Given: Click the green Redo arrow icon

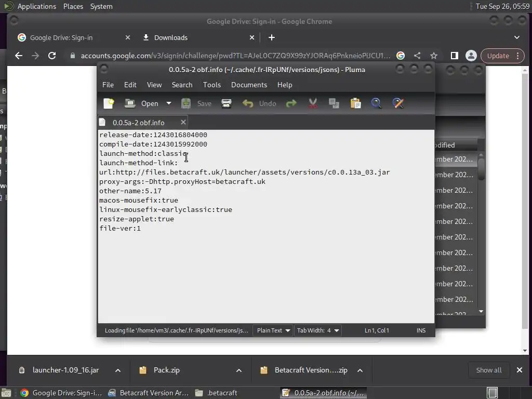Looking at the screenshot, I should coord(291,103).
